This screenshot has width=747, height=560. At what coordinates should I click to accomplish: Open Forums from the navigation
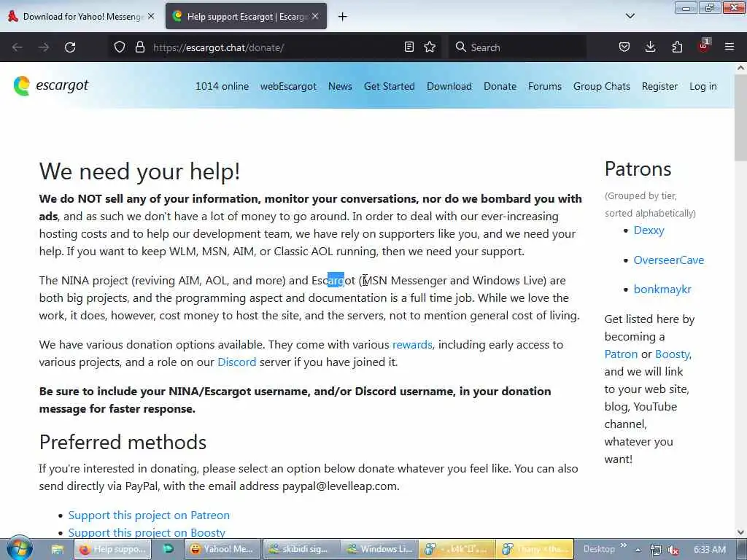pyautogui.click(x=545, y=86)
